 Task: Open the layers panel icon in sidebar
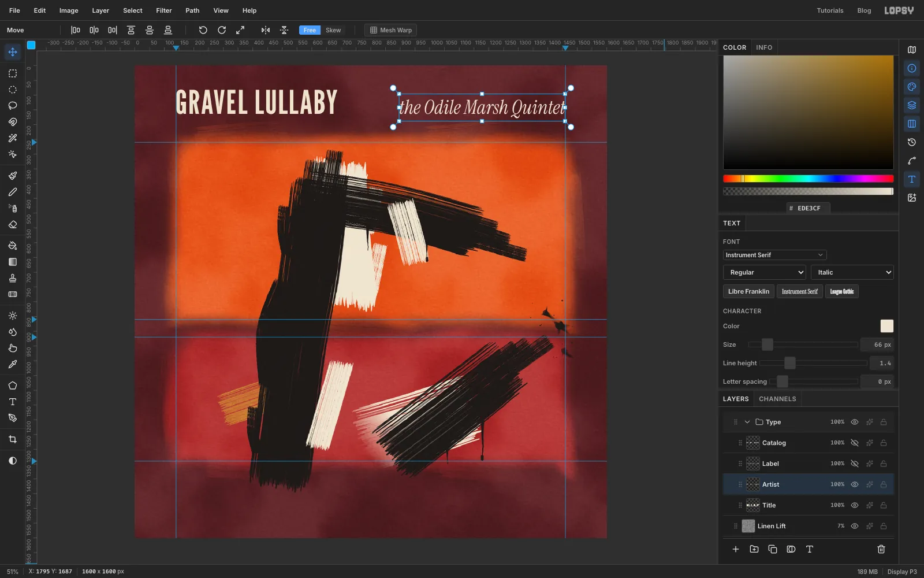[912, 105]
